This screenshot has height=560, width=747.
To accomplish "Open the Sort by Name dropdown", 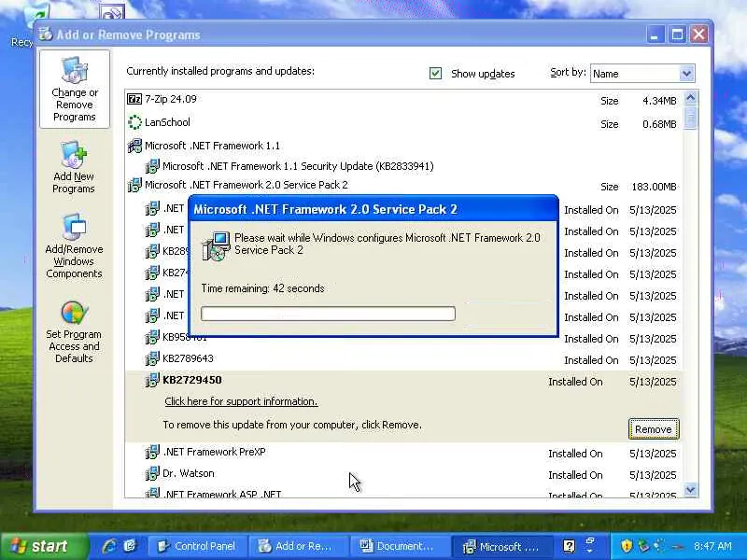I will point(686,74).
